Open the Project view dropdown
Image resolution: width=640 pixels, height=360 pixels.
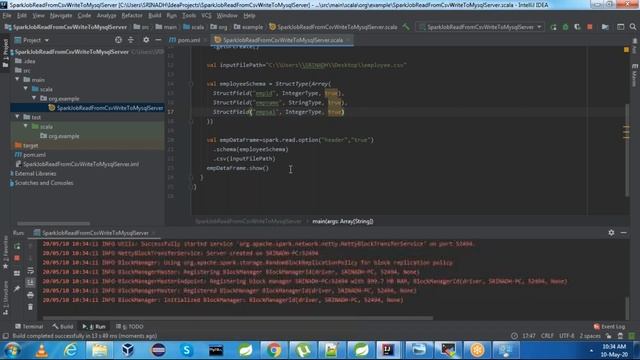pos(32,40)
